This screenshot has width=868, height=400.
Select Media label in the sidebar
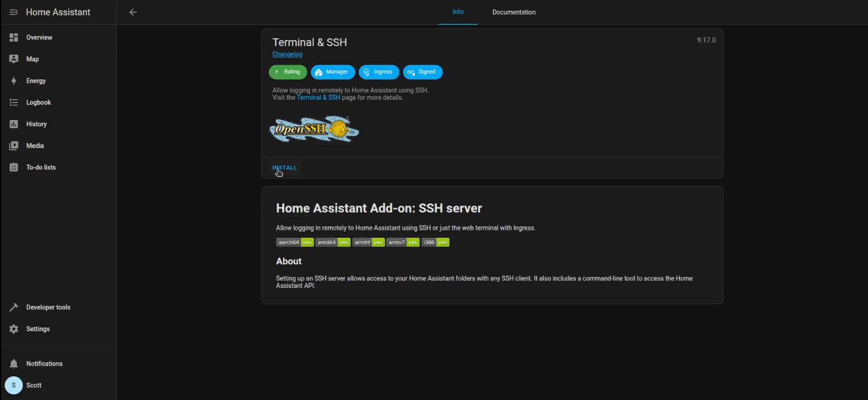coord(35,146)
